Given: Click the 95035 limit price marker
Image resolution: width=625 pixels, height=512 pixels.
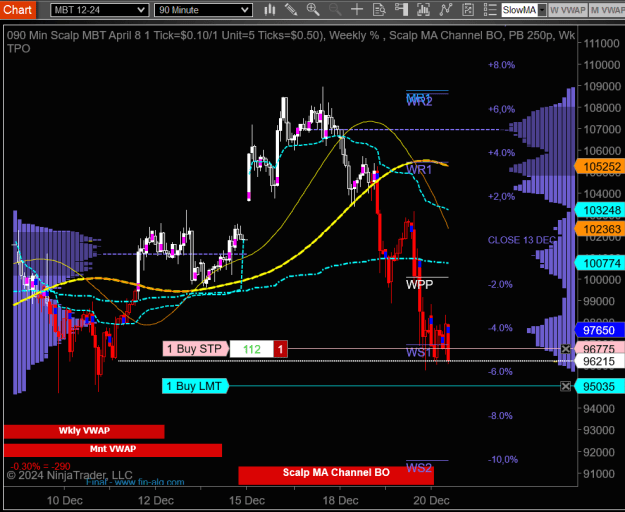Looking at the screenshot, I should [x=599, y=386].
